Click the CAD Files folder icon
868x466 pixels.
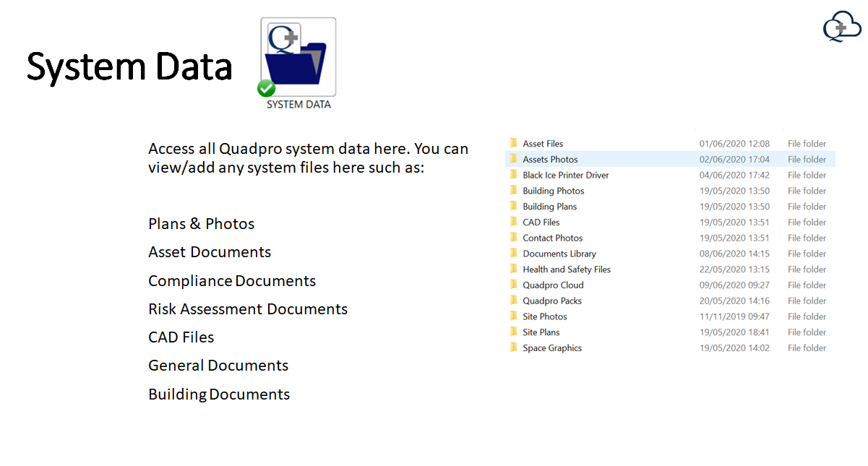pos(514,222)
